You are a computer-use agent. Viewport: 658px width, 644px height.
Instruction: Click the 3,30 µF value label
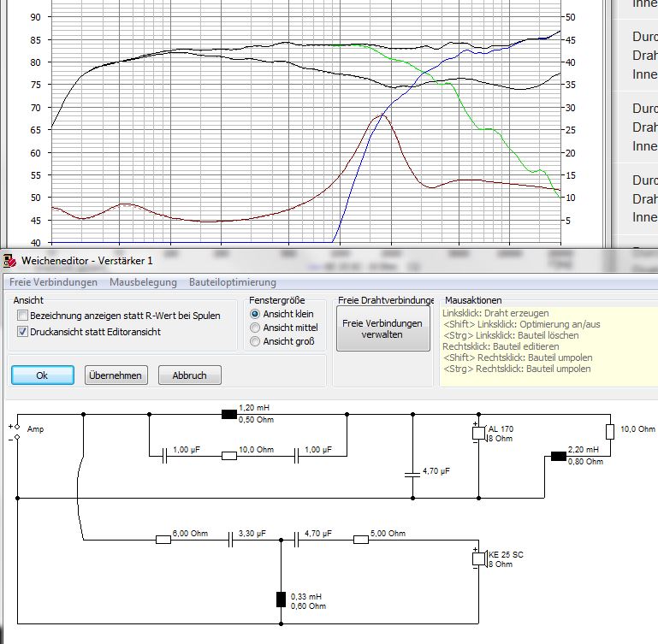[252, 534]
